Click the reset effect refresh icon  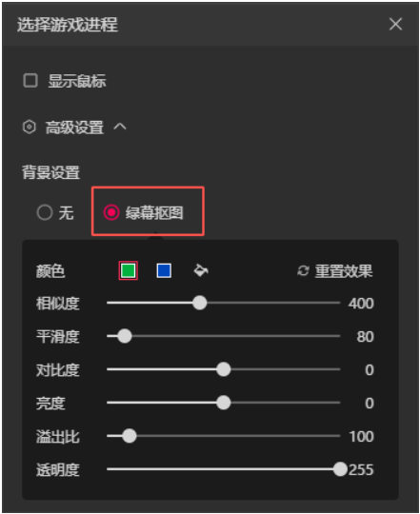pos(303,270)
